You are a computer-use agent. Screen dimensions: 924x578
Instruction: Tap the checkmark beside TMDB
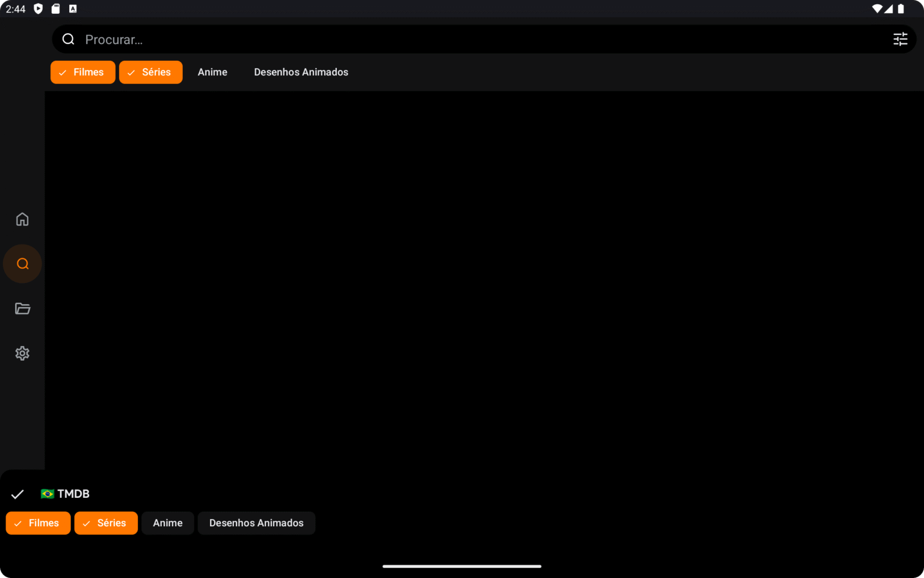(17, 494)
